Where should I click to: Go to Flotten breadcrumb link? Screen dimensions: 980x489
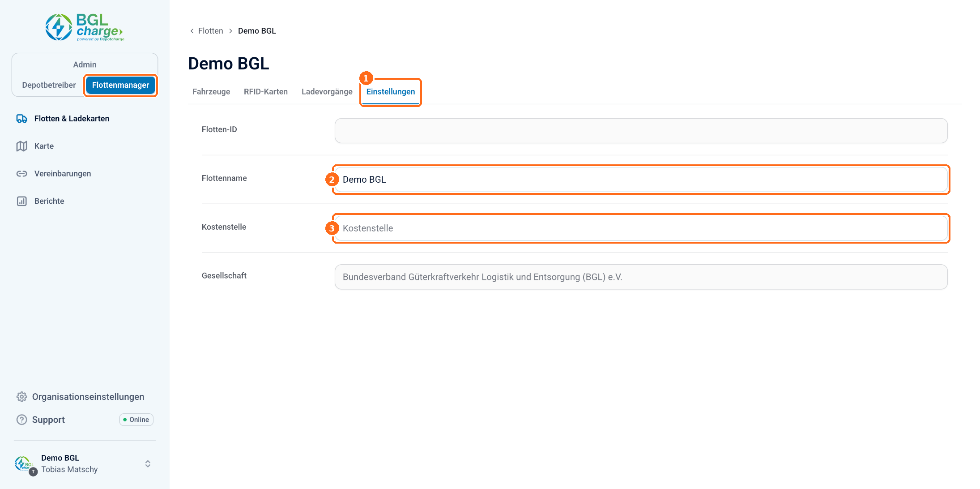210,31
